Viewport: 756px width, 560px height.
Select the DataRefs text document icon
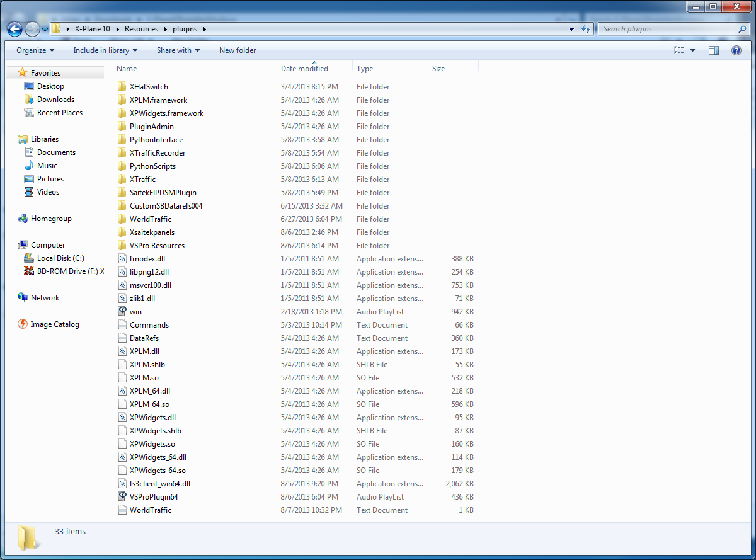click(122, 338)
